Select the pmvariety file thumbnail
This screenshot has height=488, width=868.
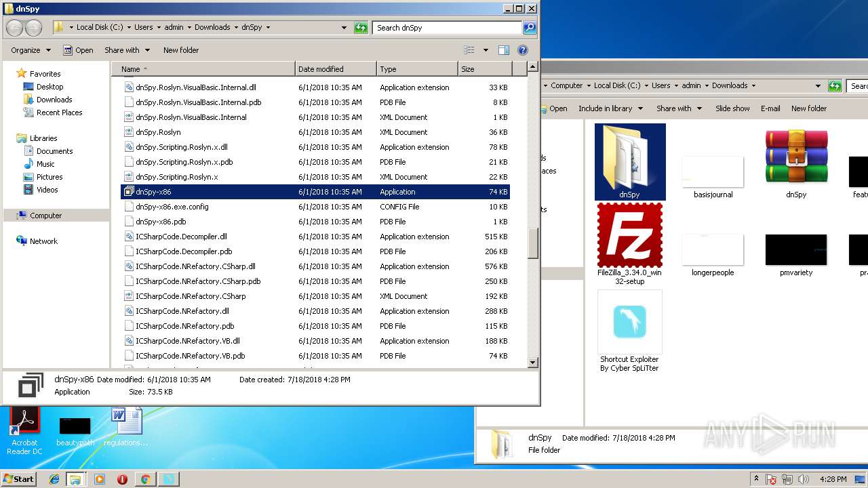pyautogui.click(x=796, y=255)
